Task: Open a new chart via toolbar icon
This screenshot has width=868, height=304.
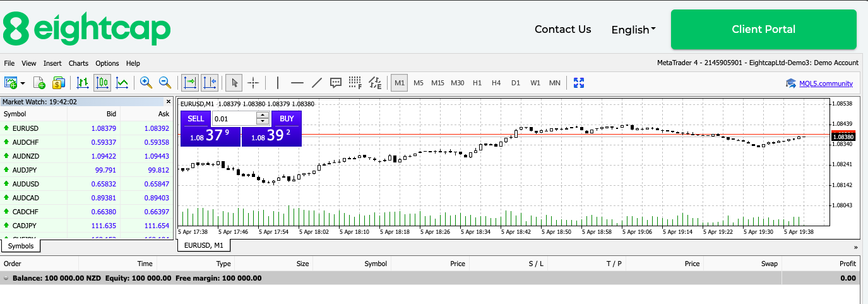Action: point(11,82)
